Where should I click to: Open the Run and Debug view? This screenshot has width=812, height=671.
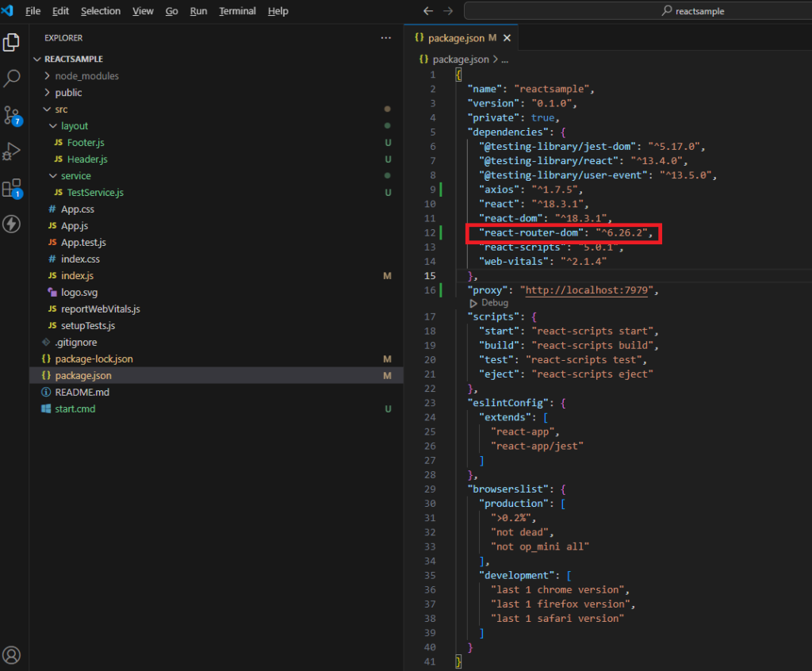(x=12, y=151)
